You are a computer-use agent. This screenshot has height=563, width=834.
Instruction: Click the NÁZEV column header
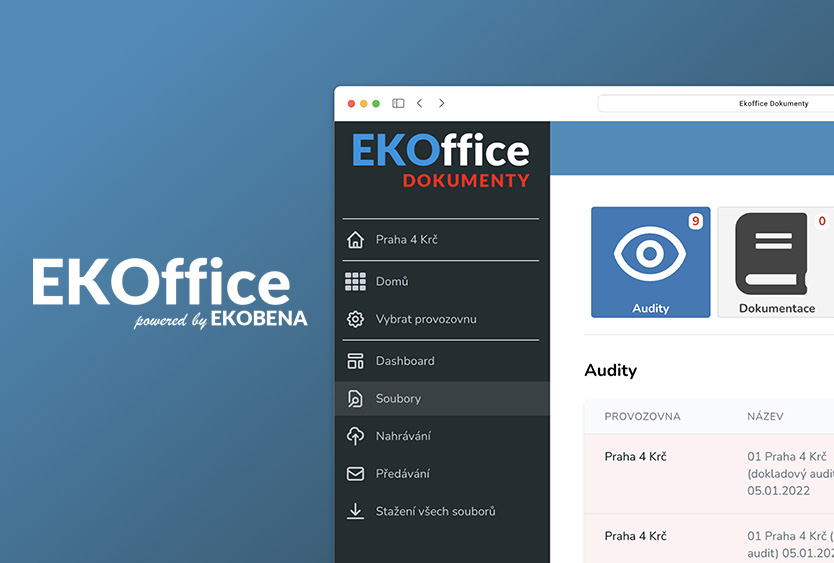(x=765, y=417)
